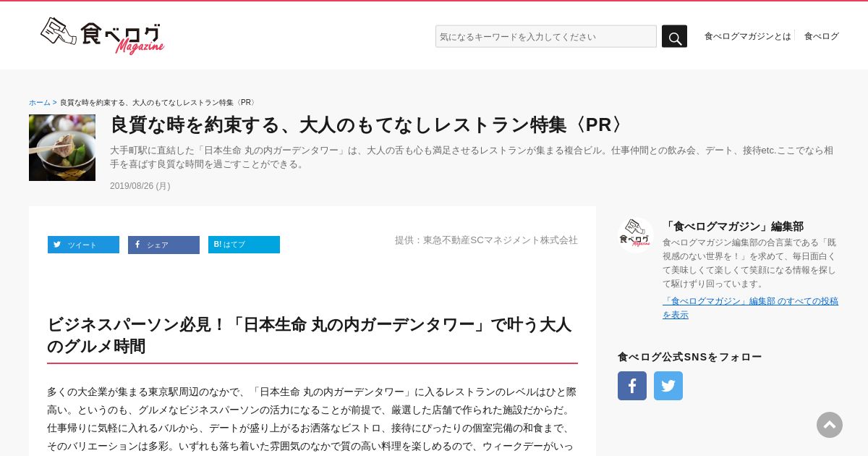Click the magnifier search button
Image resolution: width=868 pixels, height=456 pixels.
tap(674, 36)
